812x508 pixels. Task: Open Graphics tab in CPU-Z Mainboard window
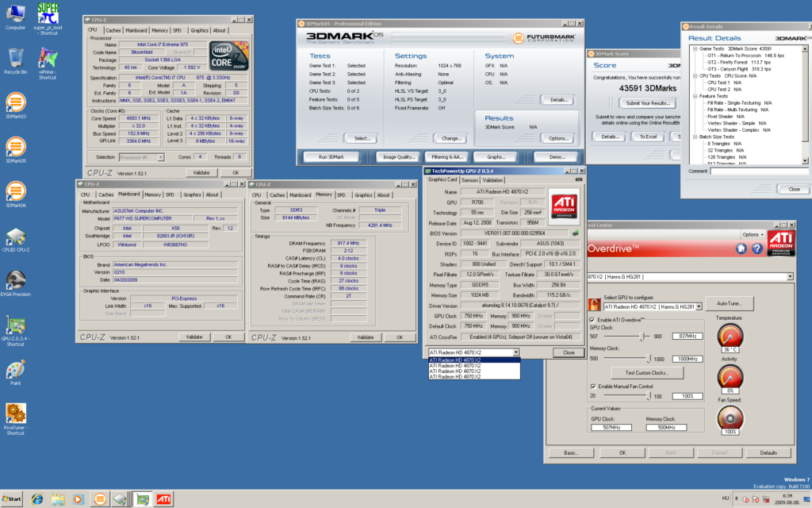192,195
